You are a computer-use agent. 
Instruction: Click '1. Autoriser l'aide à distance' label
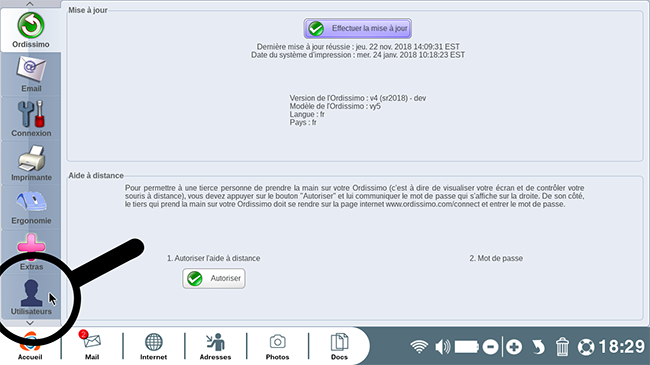coord(213,258)
